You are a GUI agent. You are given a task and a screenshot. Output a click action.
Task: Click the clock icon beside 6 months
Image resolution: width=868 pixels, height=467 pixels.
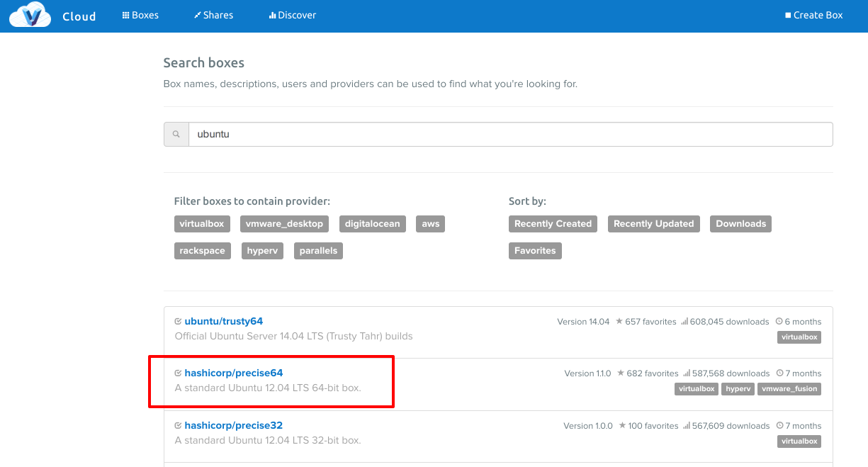point(779,321)
